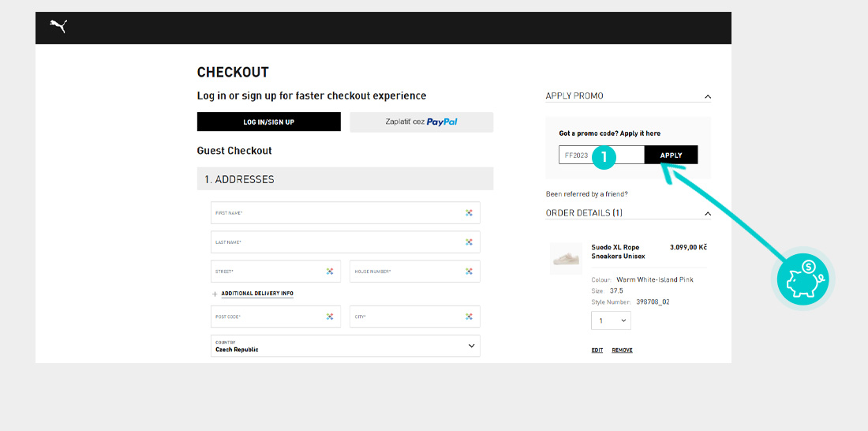Pay with the PayPal button

[x=421, y=122]
